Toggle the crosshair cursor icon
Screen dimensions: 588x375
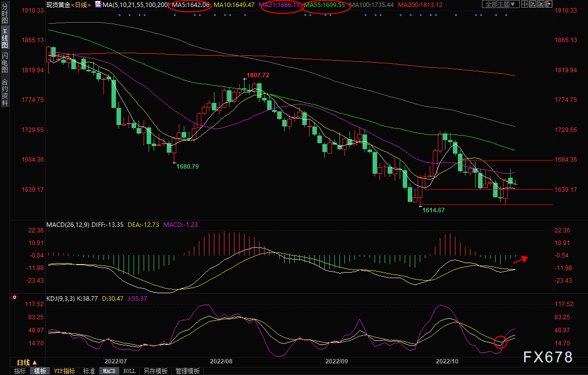(x=525, y=4)
